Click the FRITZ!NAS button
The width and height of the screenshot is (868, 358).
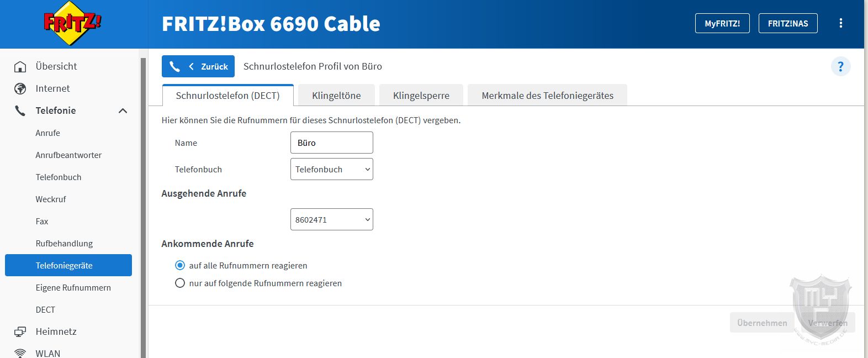[788, 23]
